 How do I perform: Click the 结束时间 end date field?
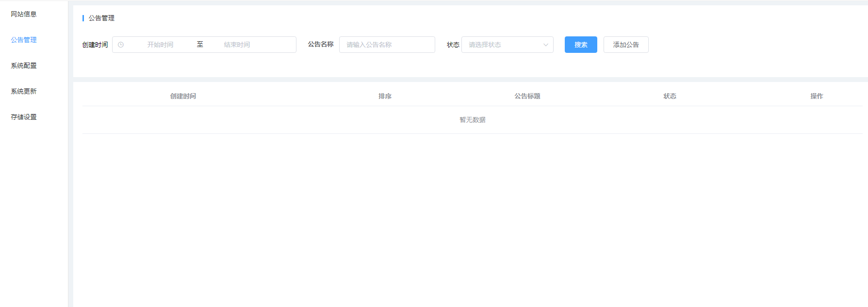tap(237, 45)
